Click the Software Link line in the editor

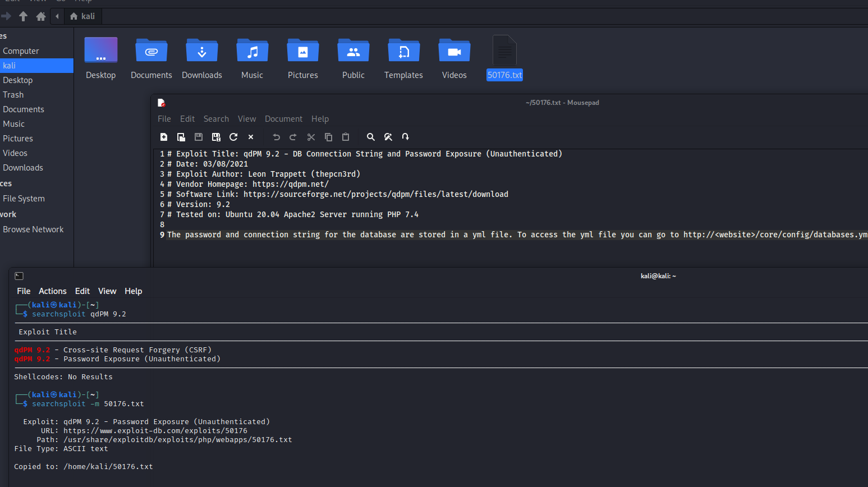(338, 194)
